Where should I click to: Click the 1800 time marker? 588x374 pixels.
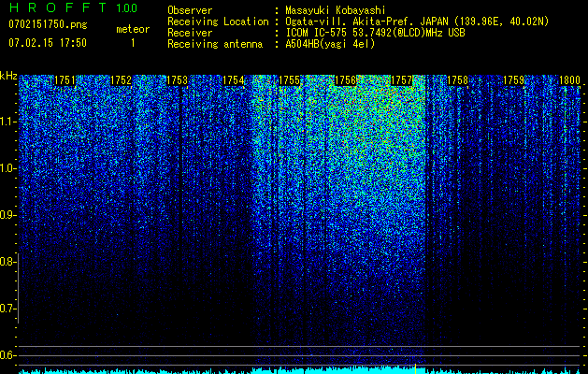point(569,80)
